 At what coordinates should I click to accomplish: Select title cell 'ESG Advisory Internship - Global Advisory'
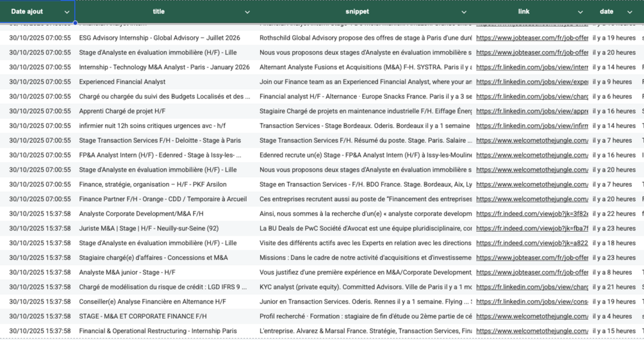pyautogui.click(x=160, y=38)
